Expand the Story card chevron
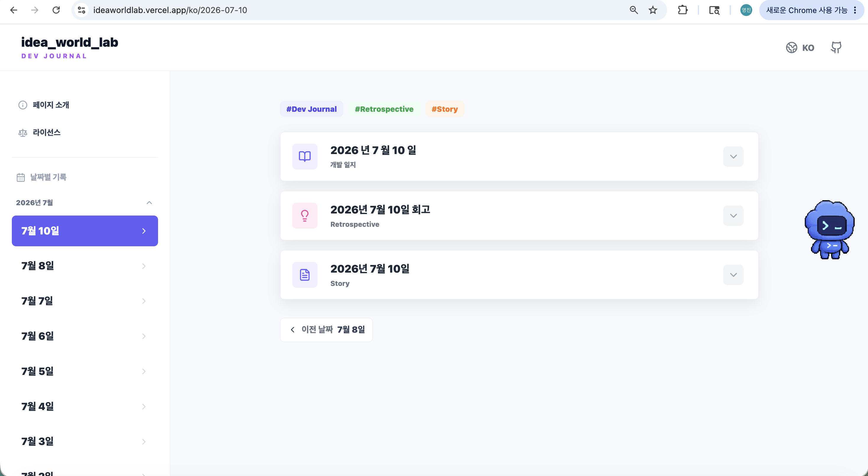 click(733, 275)
